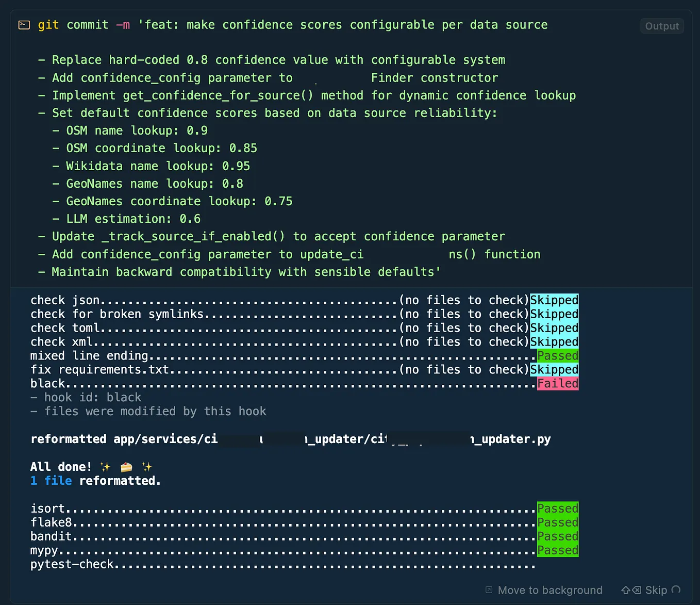Switch to the Output tab
The image size is (700, 605).
point(662,26)
